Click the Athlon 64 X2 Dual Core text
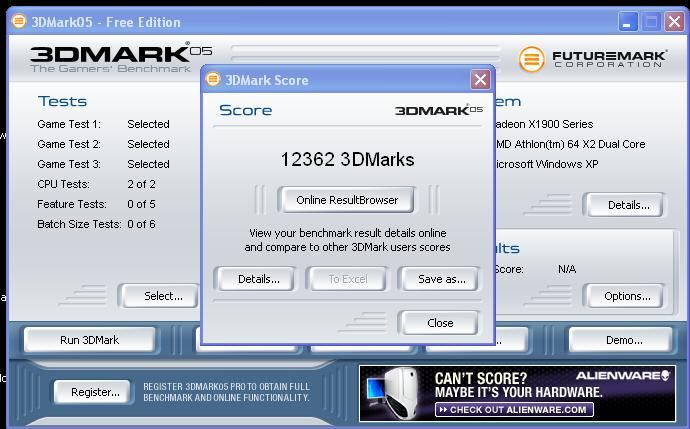Image resolution: width=690 pixels, height=429 pixels. coord(571,144)
